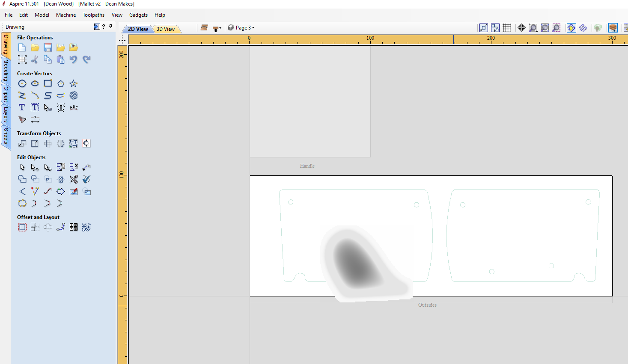Screen dimensions: 628x364
Task: Open the Toolpaths menu
Action: (94, 15)
